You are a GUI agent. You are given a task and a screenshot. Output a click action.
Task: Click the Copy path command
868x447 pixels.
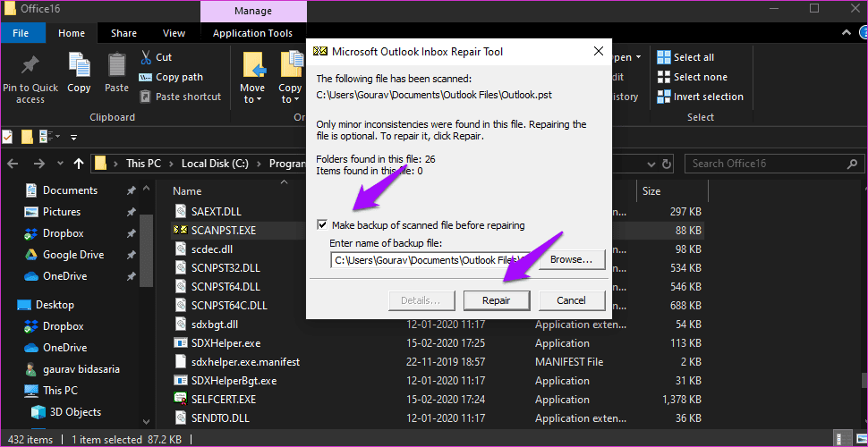171,78
